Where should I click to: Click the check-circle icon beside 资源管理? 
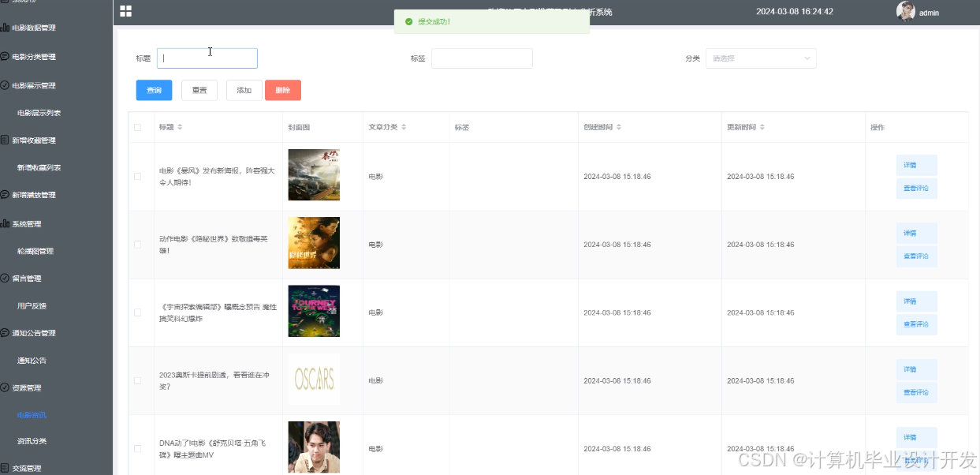coord(5,387)
